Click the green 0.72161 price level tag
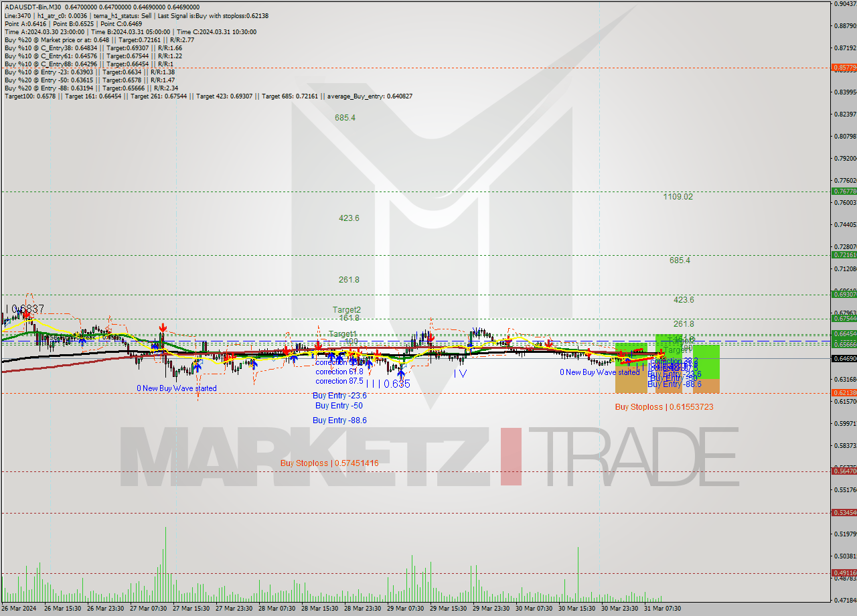This screenshot has height=616, width=857. coord(844,255)
